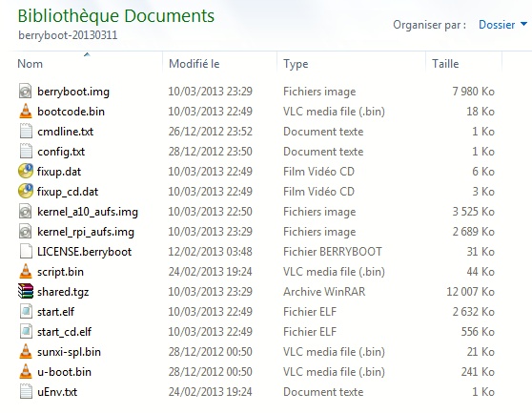Select the fixup_cd.dat disc icon
This screenshot has width=532, height=413.
point(26,191)
